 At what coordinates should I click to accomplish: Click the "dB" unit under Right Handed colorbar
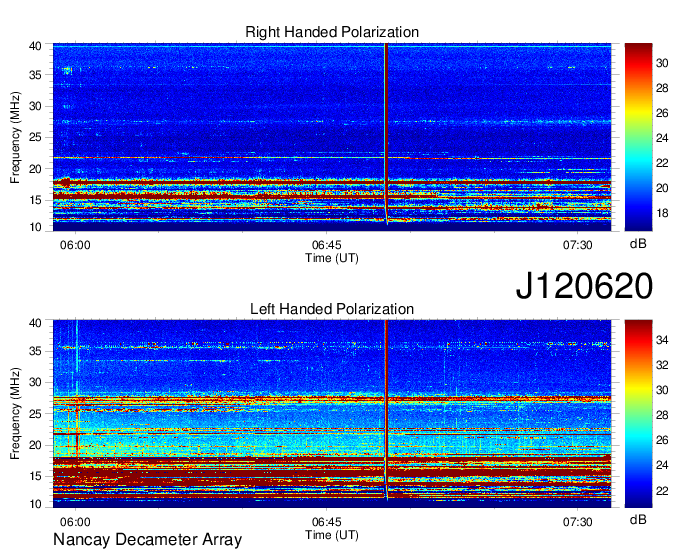(x=638, y=244)
